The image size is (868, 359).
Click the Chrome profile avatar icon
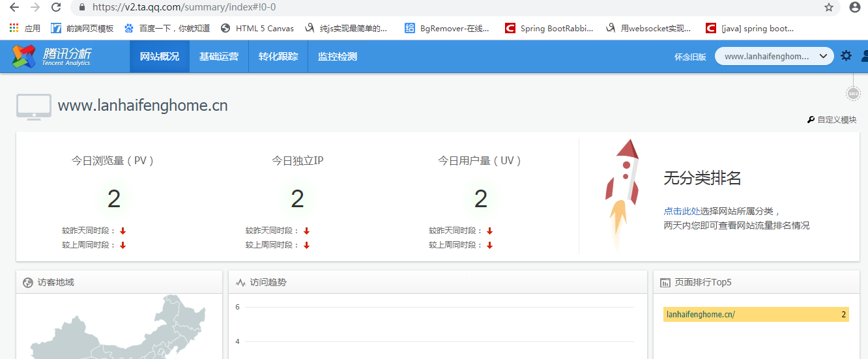(855, 7)
